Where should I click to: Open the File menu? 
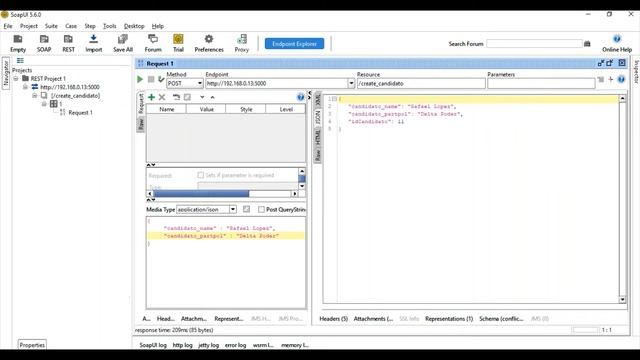point(8,26)
